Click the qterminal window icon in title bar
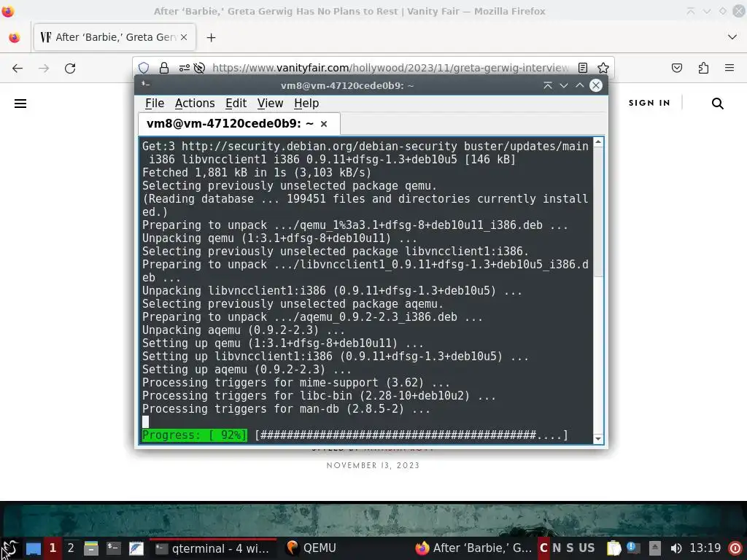This screenshot has width=747, height=560. 145,85
